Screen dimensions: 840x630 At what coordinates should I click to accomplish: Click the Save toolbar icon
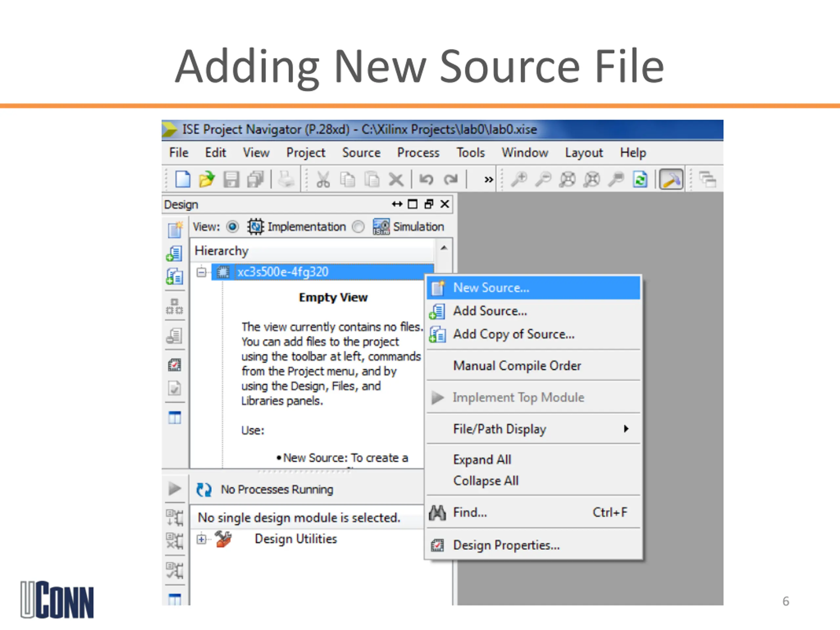(x=231, y=179)
